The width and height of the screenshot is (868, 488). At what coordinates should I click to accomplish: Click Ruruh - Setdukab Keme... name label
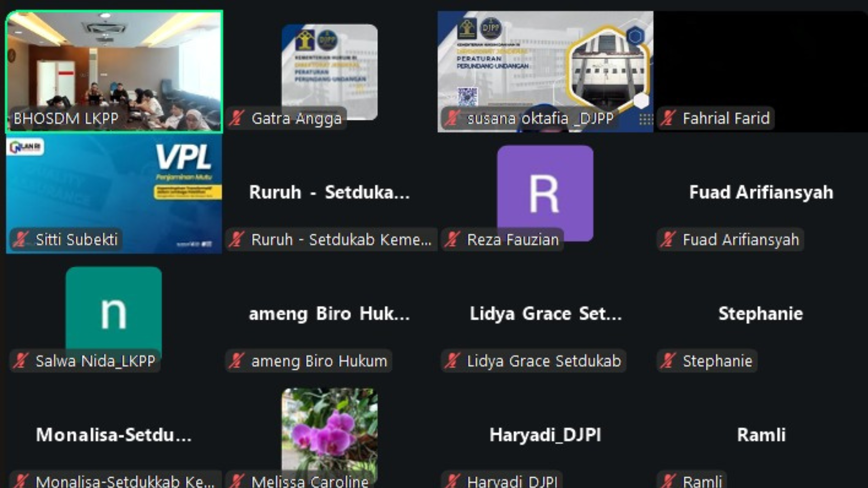pos(341,239)
